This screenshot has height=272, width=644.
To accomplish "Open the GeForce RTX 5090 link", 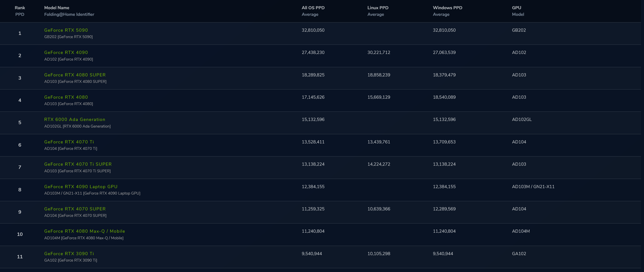I will (x=66, y=30).
